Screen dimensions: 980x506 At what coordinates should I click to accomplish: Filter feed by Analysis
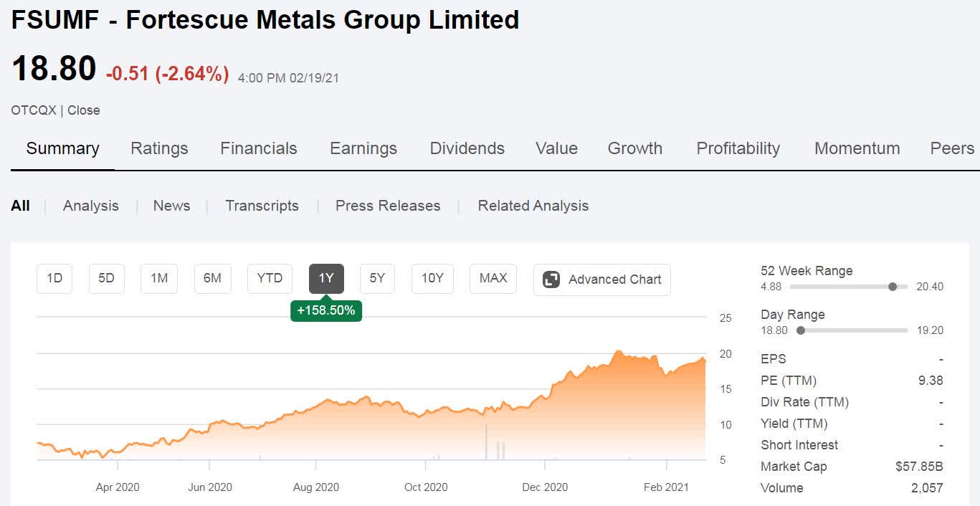(x=91, y=206)
